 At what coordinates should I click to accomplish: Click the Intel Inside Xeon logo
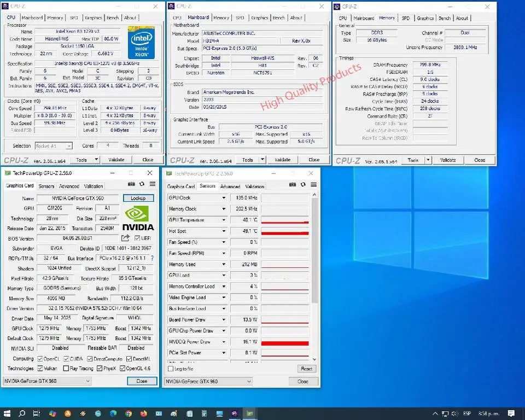tap(141, 43)
